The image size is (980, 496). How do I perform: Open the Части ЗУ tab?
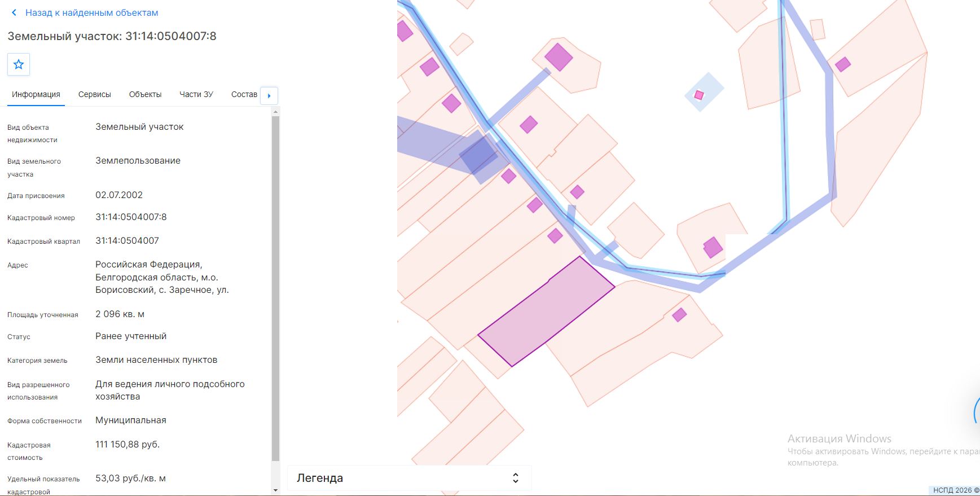(196, 94)
